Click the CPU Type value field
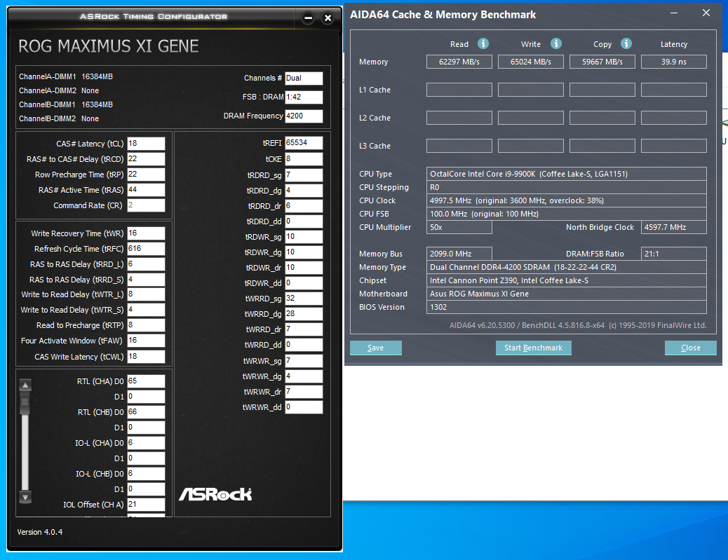 [567, 174]
